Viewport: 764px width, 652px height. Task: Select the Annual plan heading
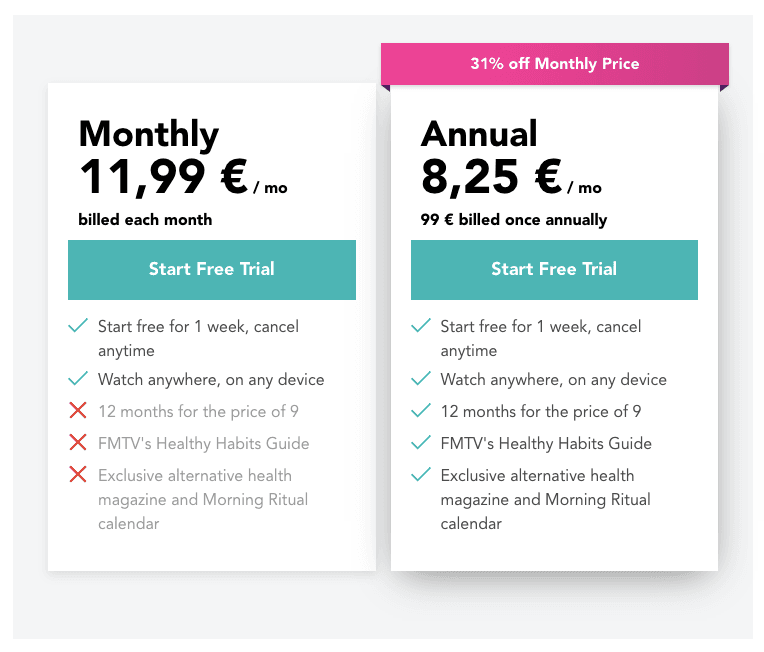point(479,133)
